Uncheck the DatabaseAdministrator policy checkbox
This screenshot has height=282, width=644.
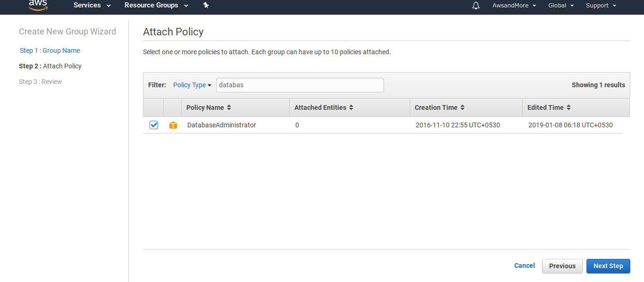(x=154, y=125)
